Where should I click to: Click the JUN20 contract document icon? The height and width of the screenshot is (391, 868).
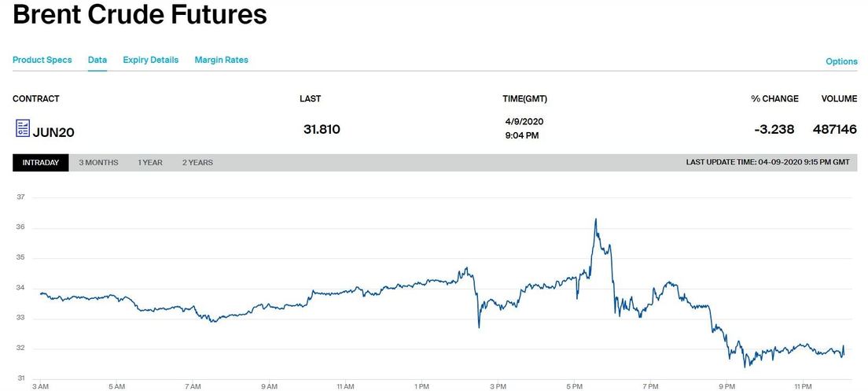point(22,128)
